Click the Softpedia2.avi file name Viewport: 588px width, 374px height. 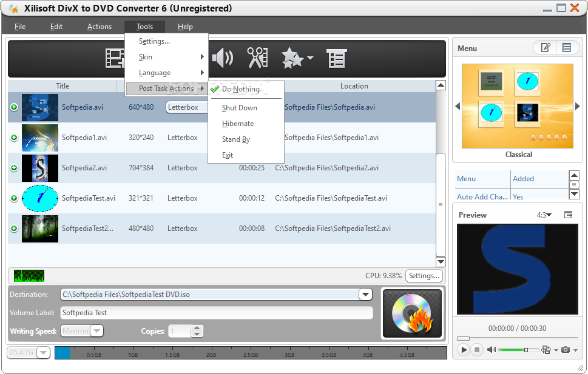84,168
